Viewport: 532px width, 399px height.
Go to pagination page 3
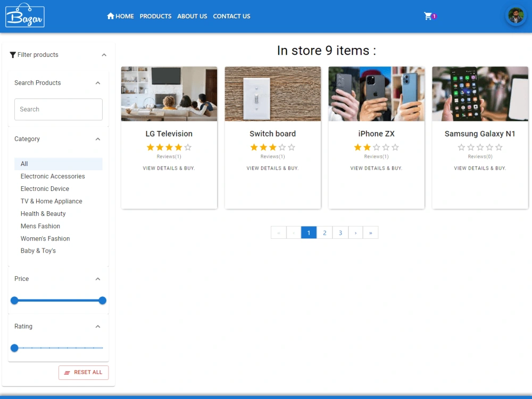click(340, 233)
